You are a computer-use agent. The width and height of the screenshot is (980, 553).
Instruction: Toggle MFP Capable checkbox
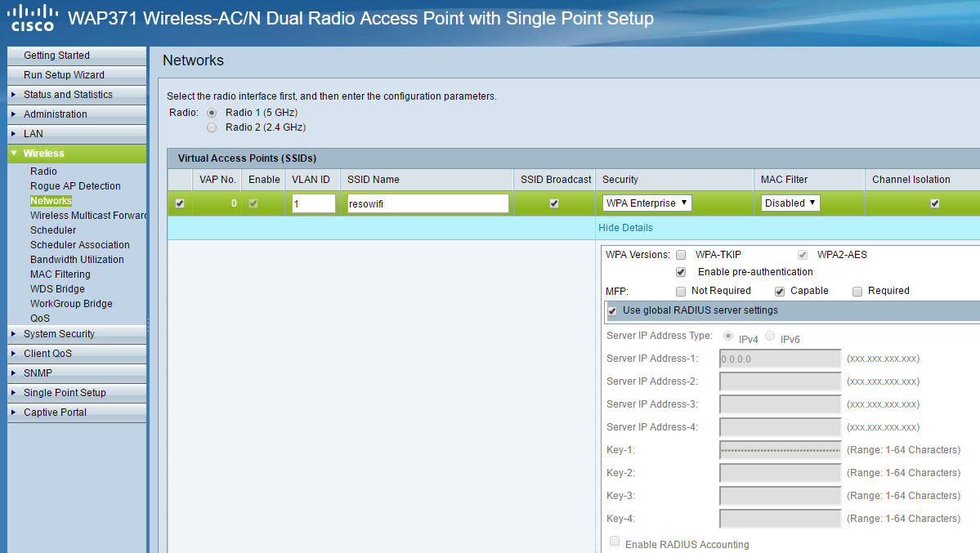(x=780, y=291)
